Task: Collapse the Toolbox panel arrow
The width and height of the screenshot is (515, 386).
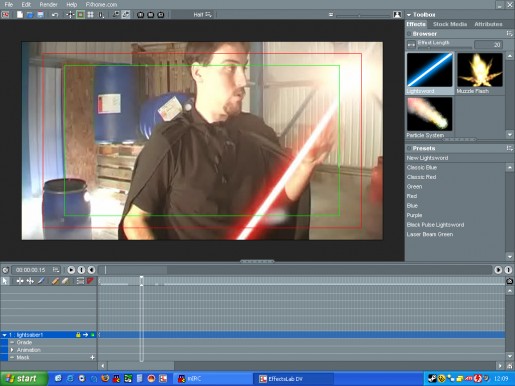Action: click(409, 15)
